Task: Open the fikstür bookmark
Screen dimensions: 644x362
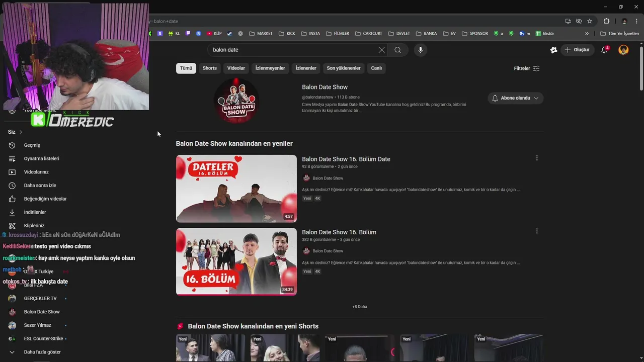Action: (x=545, y=34)
